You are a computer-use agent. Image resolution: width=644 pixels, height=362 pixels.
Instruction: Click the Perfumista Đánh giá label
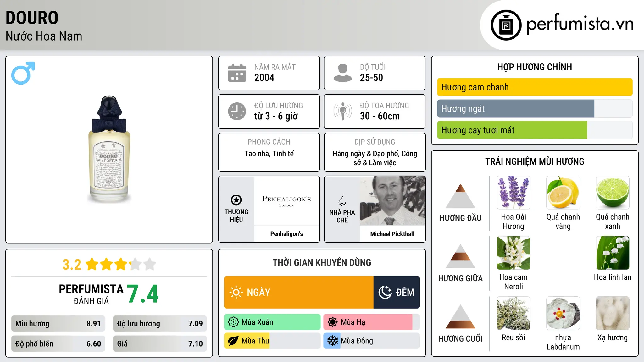[x=91, y=294]
